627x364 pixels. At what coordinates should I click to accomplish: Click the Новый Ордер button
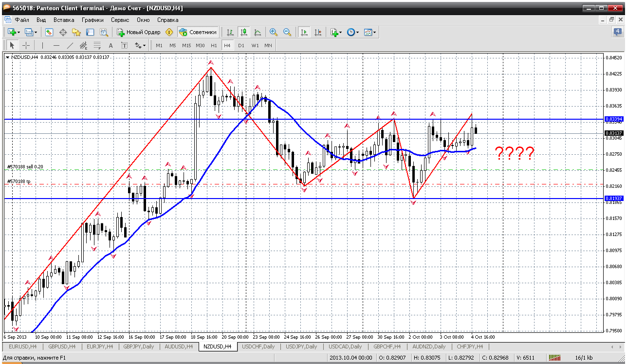(x=139, y=32)
